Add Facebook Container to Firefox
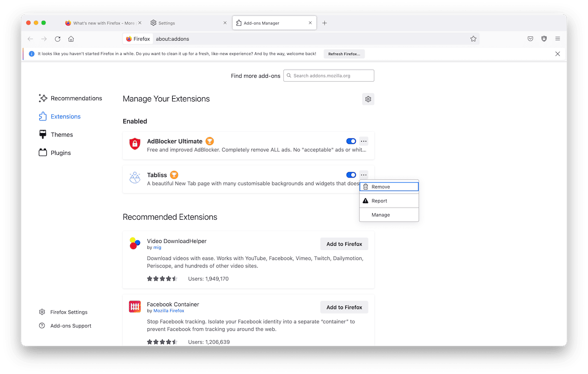 (344, 307)
